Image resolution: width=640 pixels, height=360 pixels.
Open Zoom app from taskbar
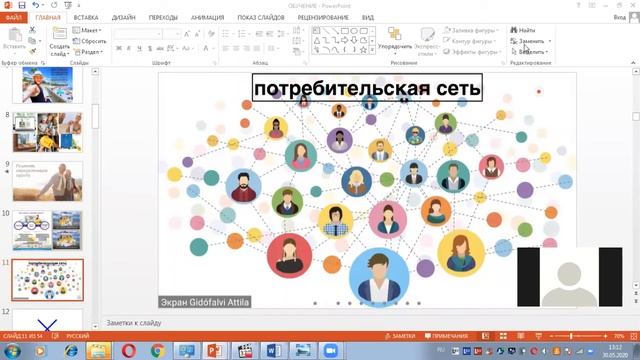(x=330, y=351)
